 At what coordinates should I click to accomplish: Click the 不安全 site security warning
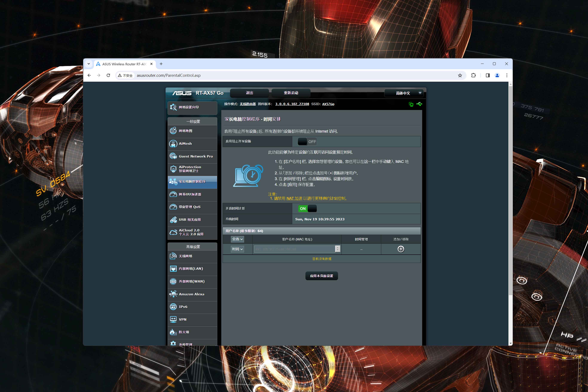(125, 75)
